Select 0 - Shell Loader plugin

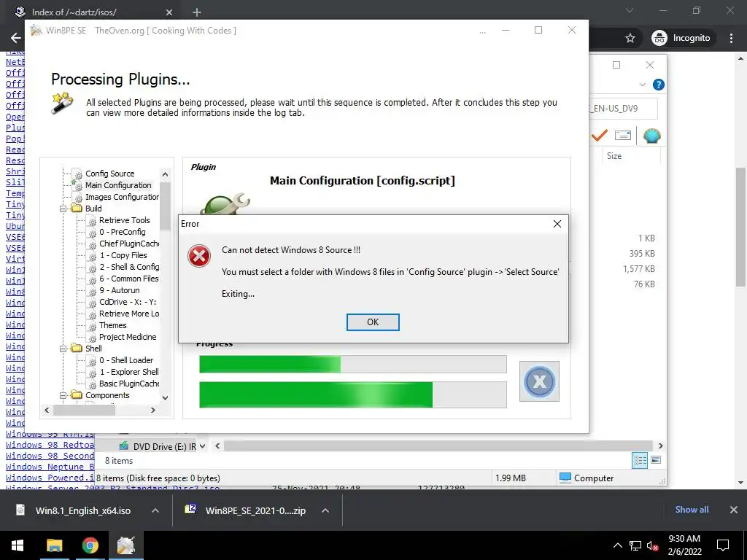(126, 360)
